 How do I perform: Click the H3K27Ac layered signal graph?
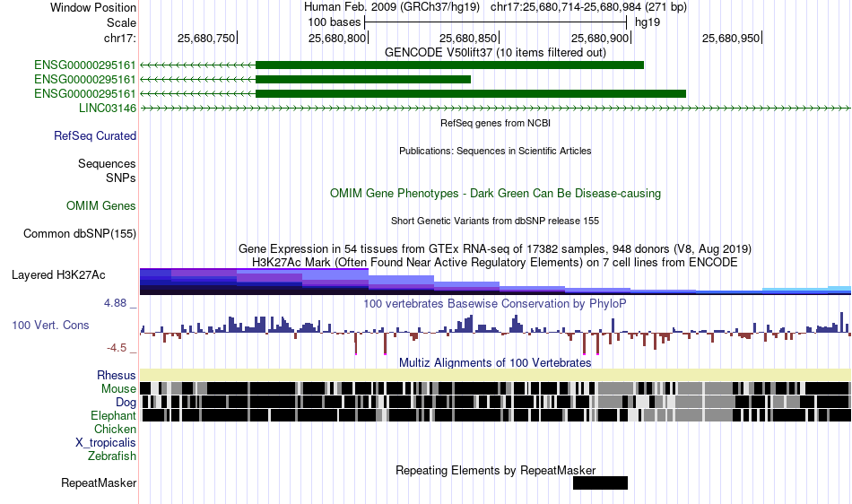[x=496, y=282]
